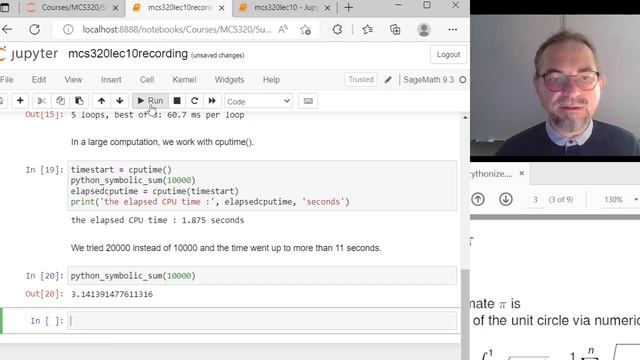Open site information icon in the address bar
The image size is (640, 360).
68,29
